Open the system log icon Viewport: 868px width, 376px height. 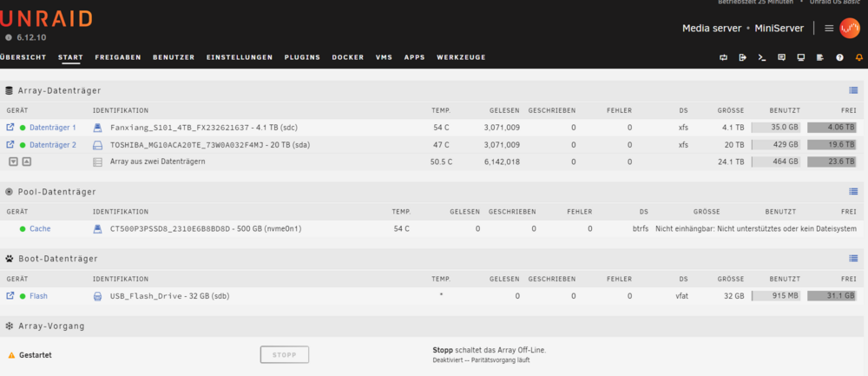tap(820, 57)
